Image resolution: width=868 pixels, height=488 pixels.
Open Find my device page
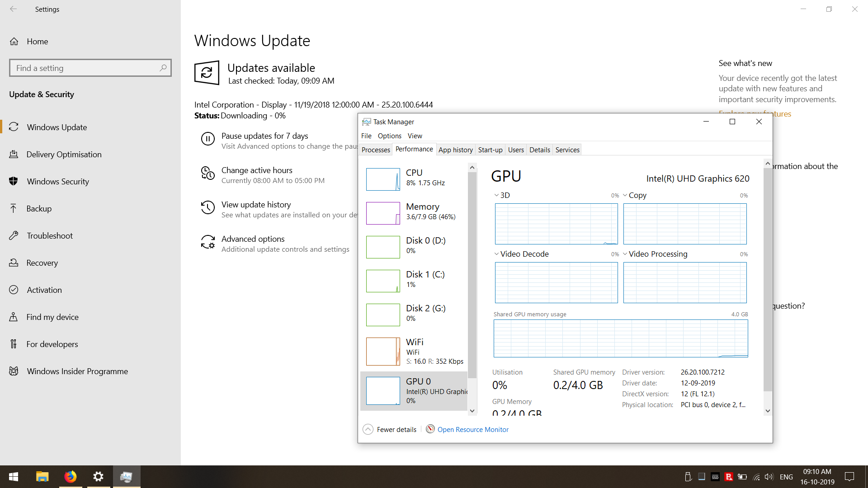pos(90,317)
